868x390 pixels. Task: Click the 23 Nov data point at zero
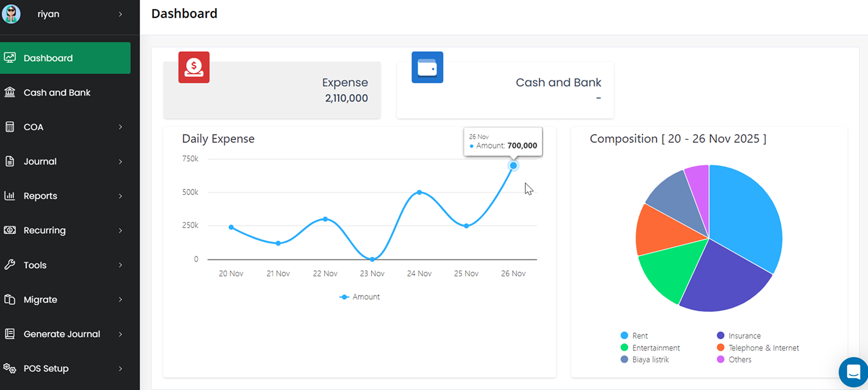click(x=372, y=259)
